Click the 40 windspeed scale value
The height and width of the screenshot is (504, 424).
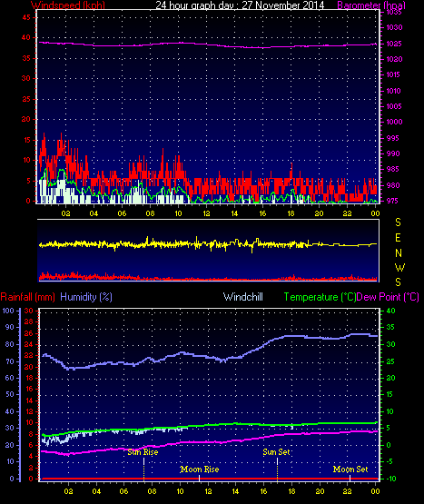(x=26, y=37)
